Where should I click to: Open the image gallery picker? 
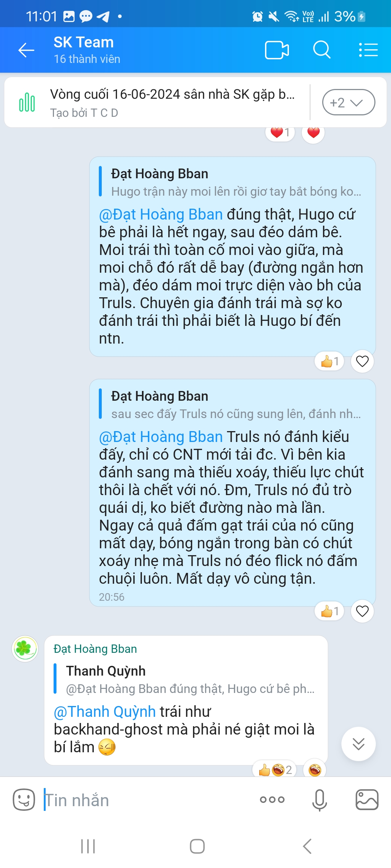[x=367, y=800]
